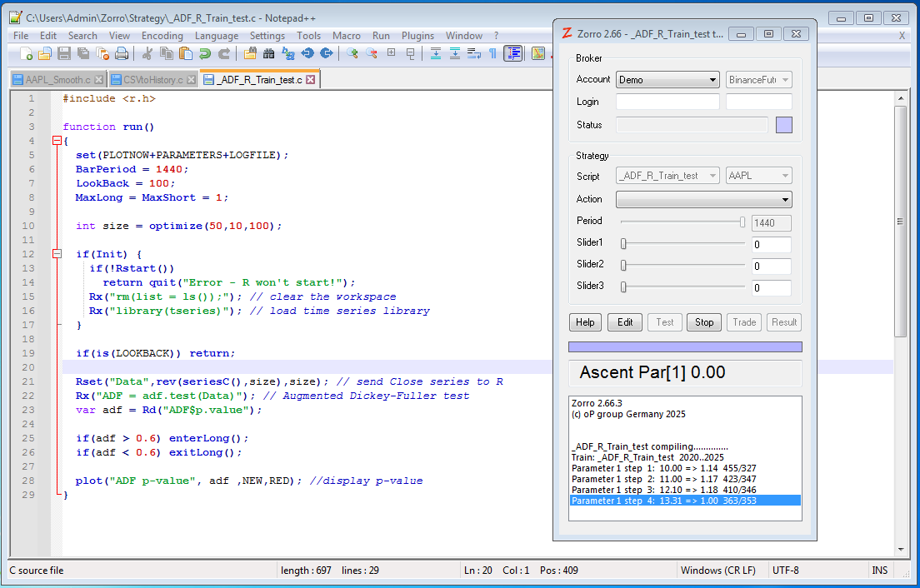The image size is (920, 588).
Task: Close the _ADF_R_Train_test.c tab with its X
Action: pyautogui.click(x=311, y=80)
